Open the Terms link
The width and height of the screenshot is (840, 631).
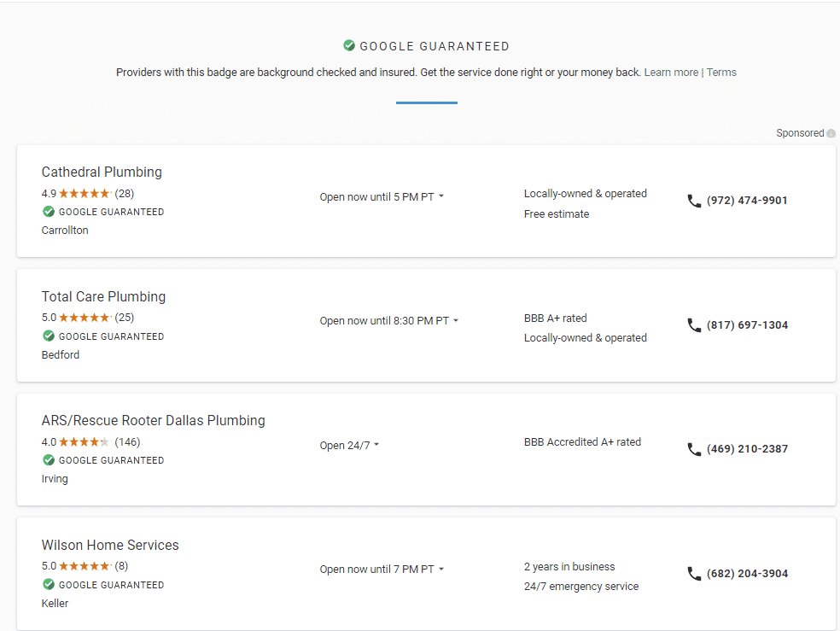pyautogui.click(x=721, y=73)
